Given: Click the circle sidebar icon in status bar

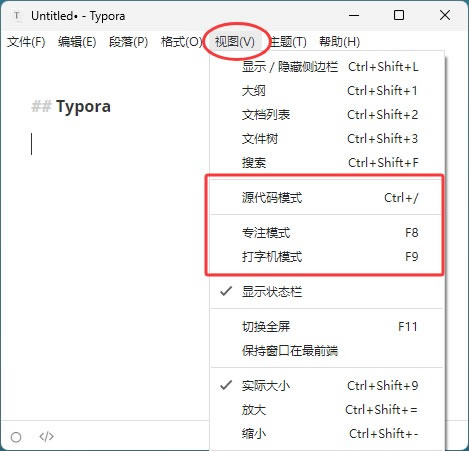Looking at the screenshot, I should 16,437.
